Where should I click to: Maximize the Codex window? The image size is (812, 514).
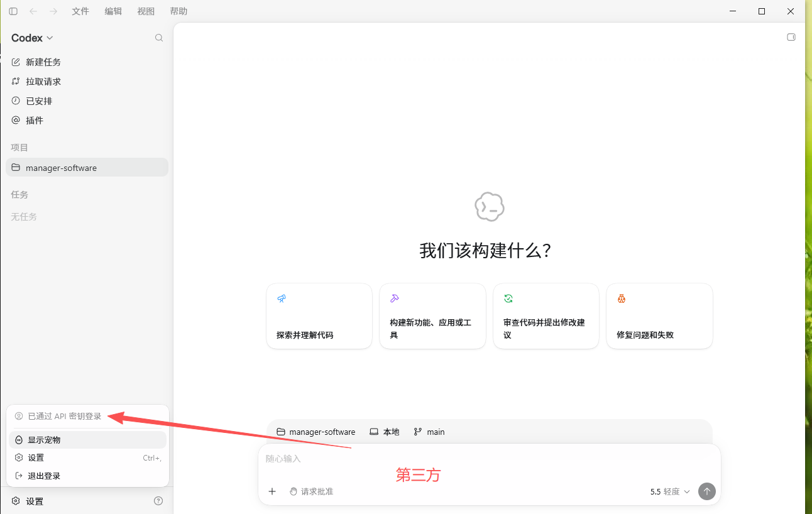(762, 11)
